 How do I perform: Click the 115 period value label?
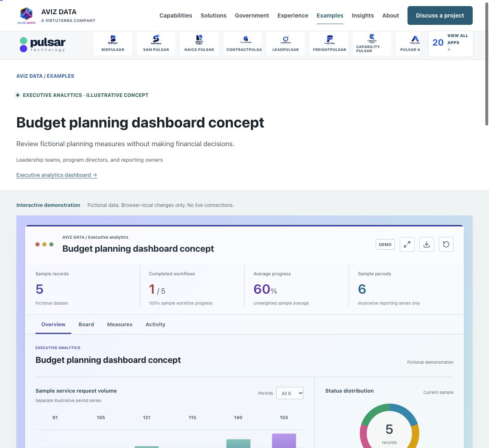[192, 417]
